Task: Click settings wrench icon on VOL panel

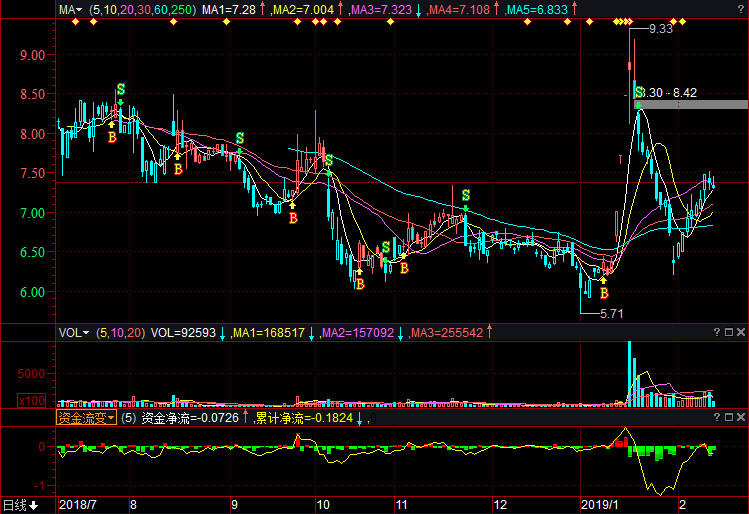Action: (729, 332)
